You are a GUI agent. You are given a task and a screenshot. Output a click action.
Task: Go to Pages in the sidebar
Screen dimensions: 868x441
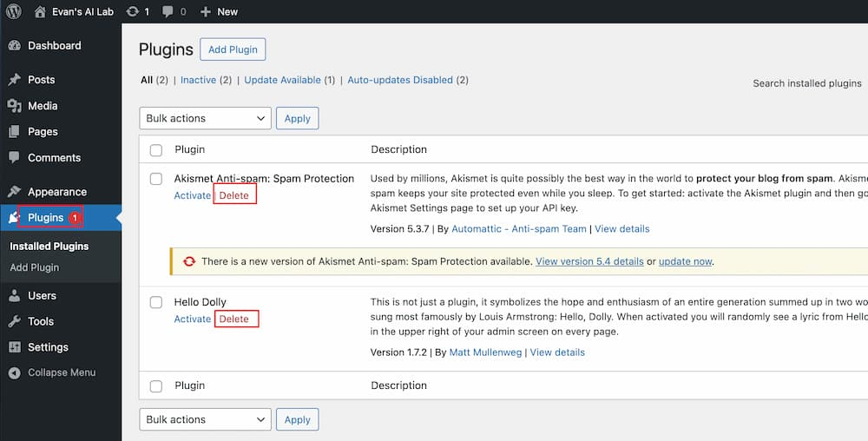point(43,132)
